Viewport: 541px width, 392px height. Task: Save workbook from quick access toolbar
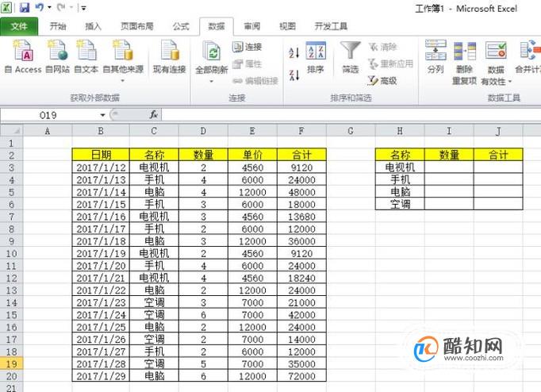[x=25, y=7]
